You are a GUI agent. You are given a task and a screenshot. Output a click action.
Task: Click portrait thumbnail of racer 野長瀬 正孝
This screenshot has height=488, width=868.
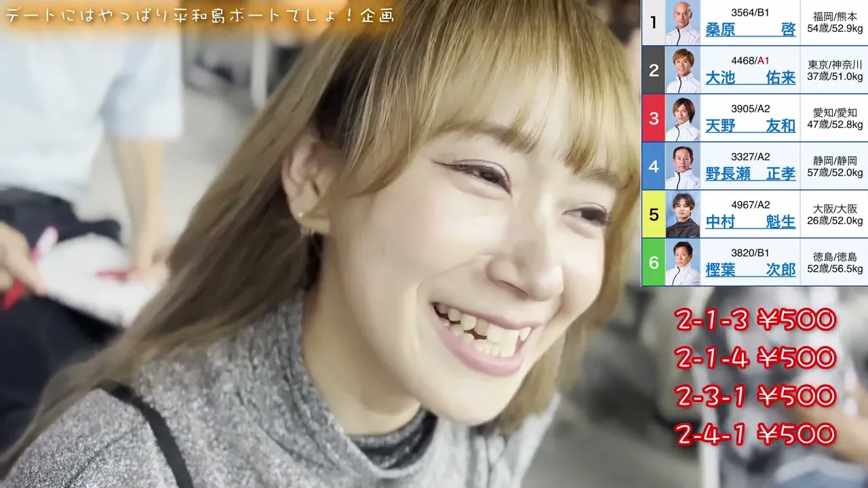pyautogui.click(x=682, y=166)
